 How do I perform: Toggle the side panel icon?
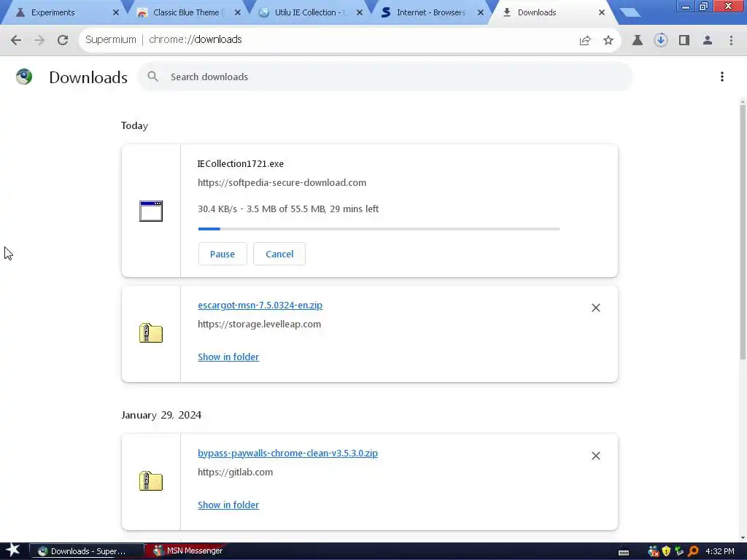684,41
